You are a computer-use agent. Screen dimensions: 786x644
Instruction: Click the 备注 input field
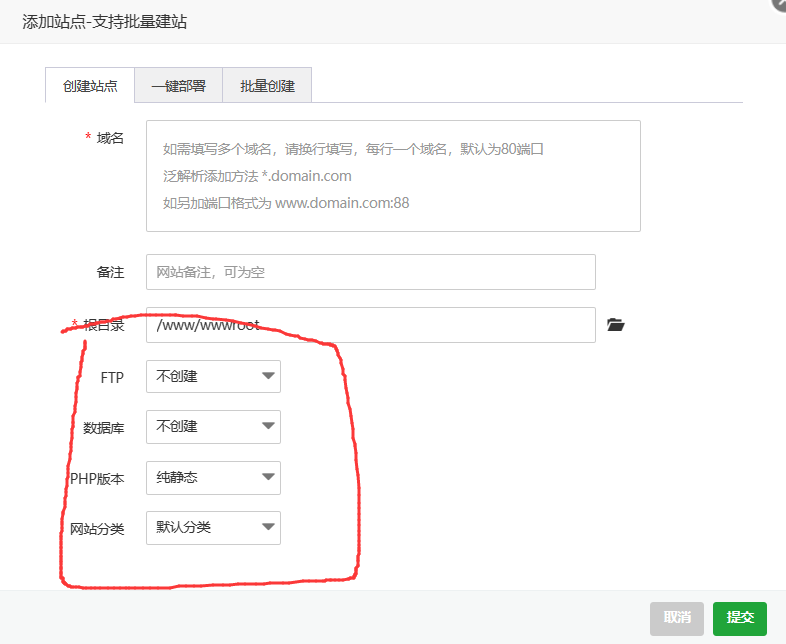[370, 272]
